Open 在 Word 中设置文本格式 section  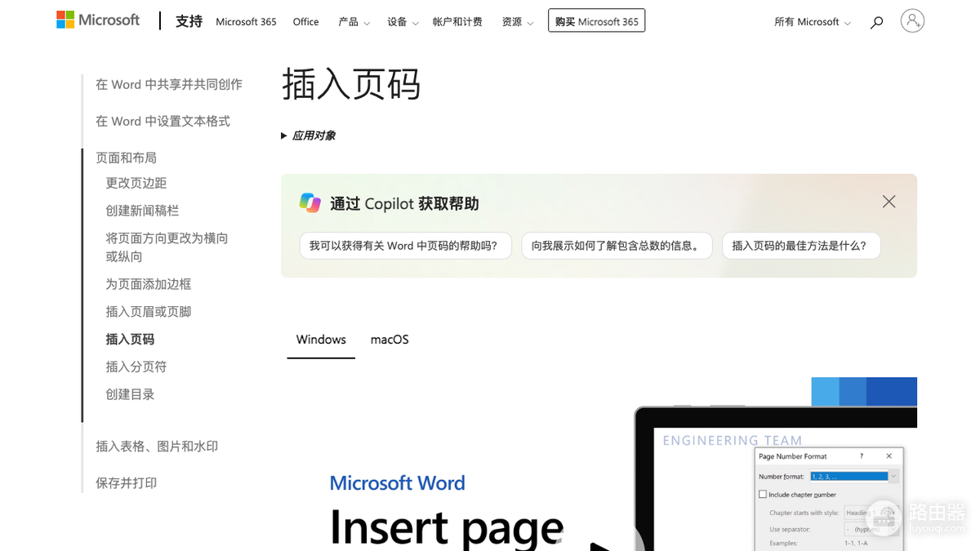163,121
